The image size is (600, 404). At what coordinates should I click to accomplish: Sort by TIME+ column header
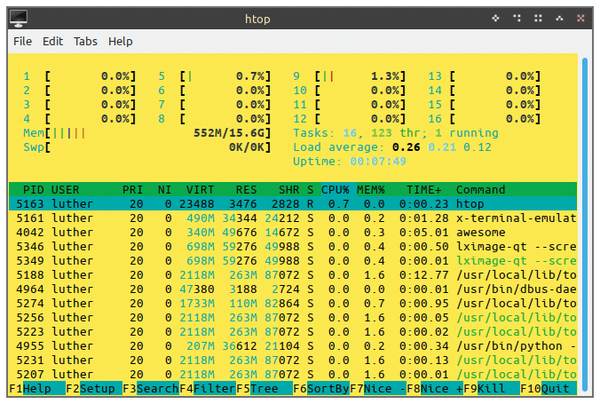click(424, 189)
